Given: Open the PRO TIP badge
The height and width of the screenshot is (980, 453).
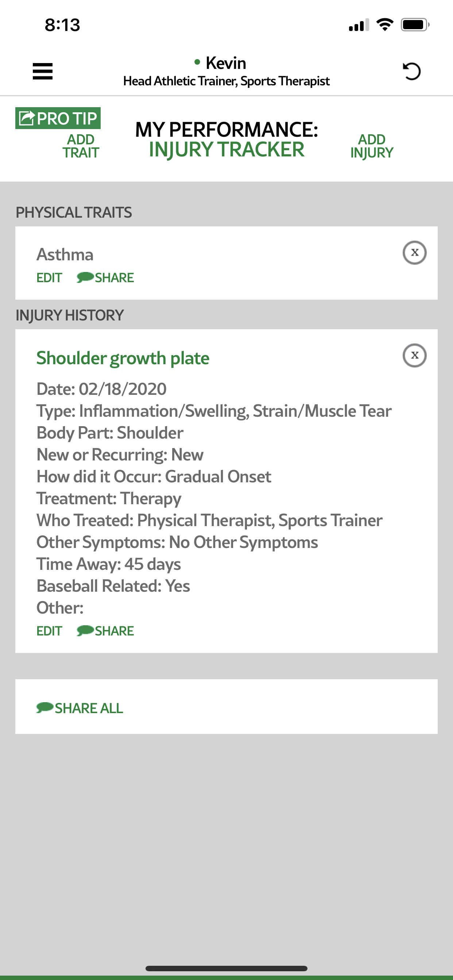Looking at the screenshot, I should coord(58,118).
